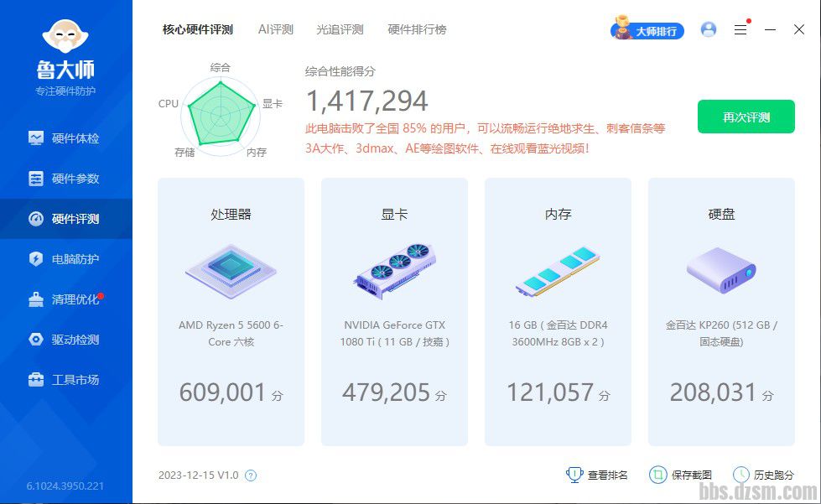Click the 驱动检测 gear icon

point(36,340)
